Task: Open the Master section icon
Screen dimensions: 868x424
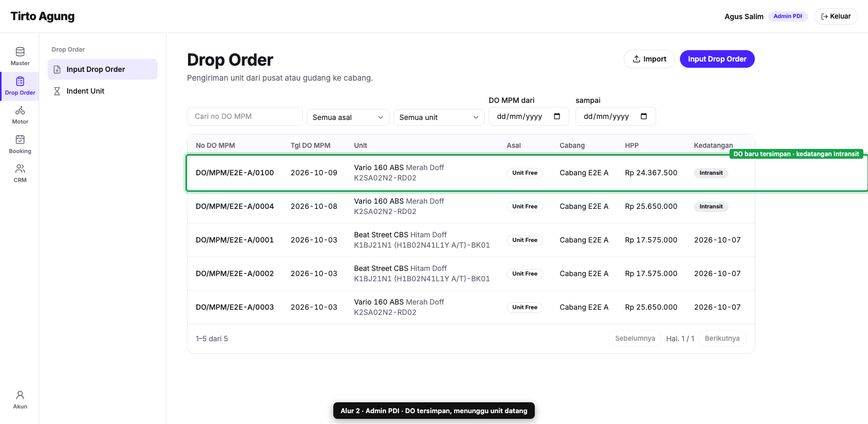Action: 20,52
